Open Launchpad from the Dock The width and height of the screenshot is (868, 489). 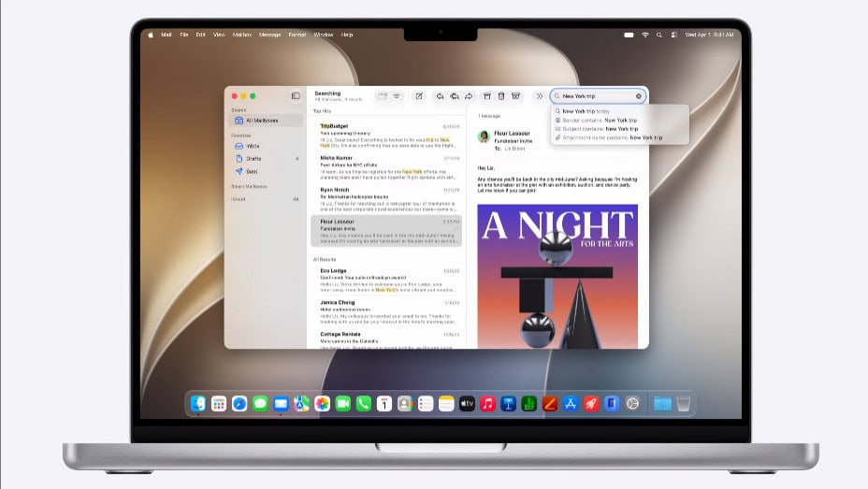coord(219,404)
